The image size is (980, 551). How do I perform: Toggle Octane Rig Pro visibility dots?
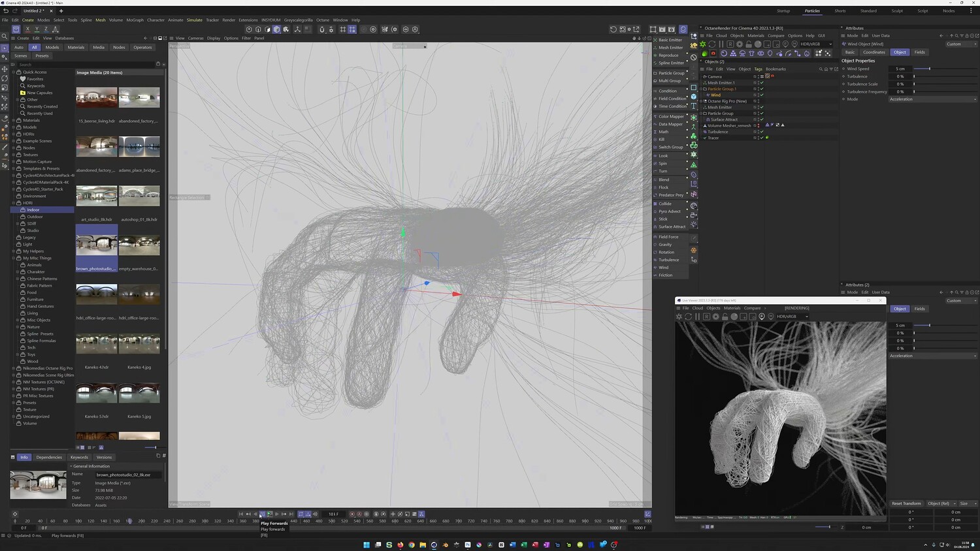[x=758, y=101]
